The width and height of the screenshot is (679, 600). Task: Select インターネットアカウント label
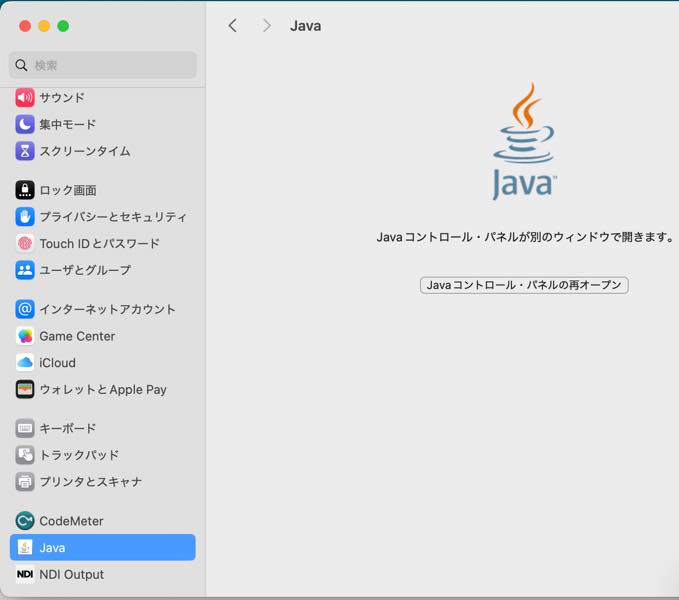[x=107, y=309]
